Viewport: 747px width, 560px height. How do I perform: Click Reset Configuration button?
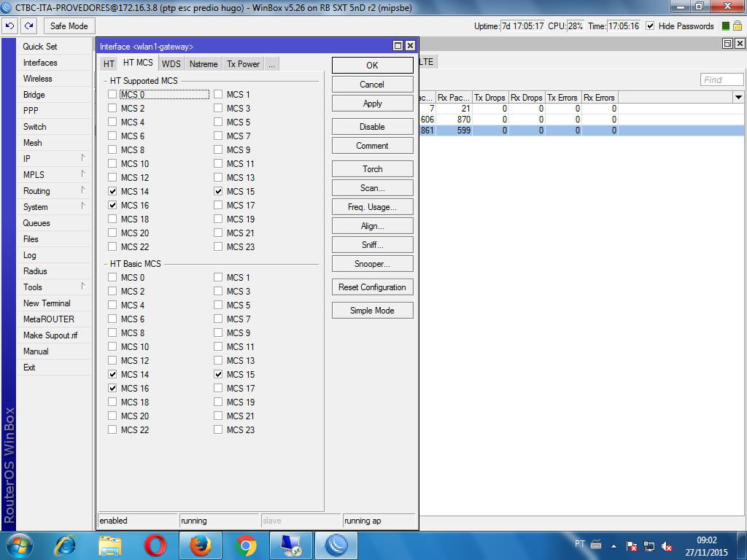[x=373, y=287]
